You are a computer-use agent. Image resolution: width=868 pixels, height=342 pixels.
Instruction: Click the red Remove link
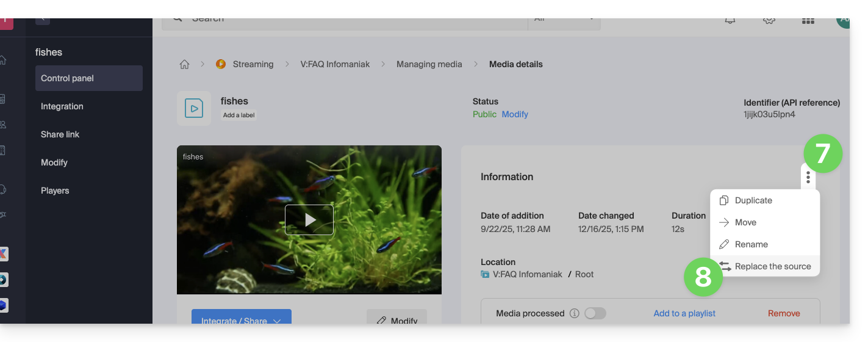(784, 313)
